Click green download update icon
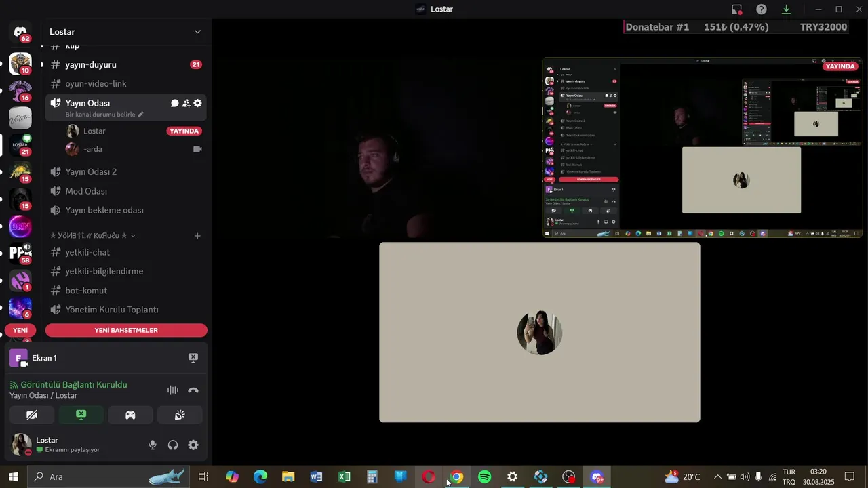The width and height of the screenshot is (868, 488). 787,9
